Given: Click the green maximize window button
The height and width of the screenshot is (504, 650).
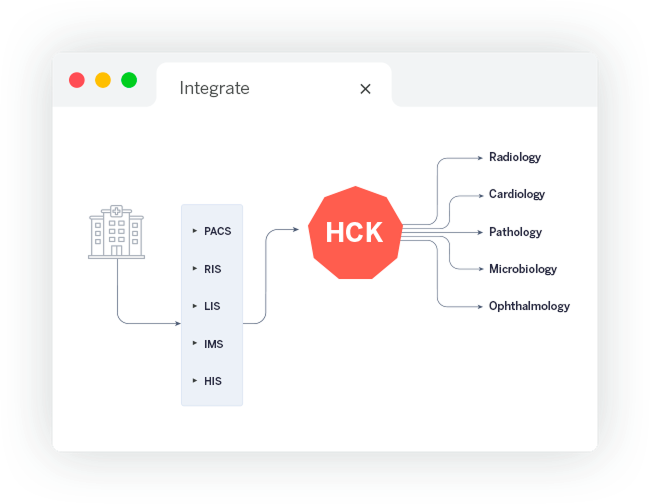Looking at the screenshot, I should (x=129, y=80).
